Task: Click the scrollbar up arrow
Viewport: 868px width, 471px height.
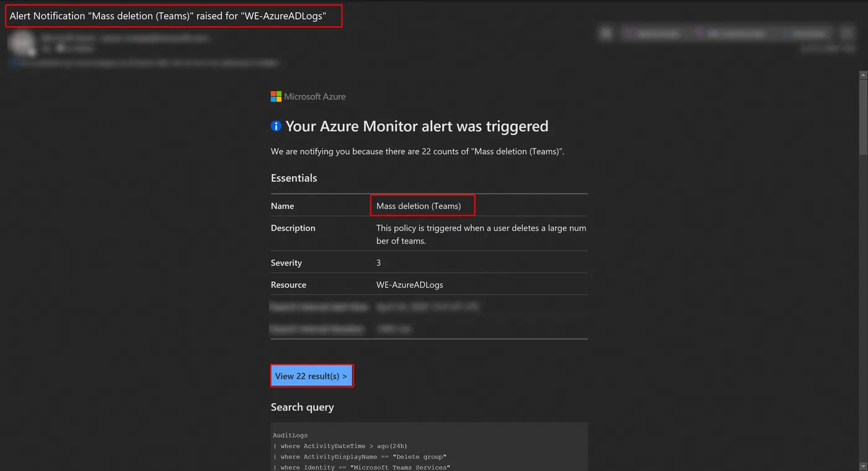Action: (863, 75)
